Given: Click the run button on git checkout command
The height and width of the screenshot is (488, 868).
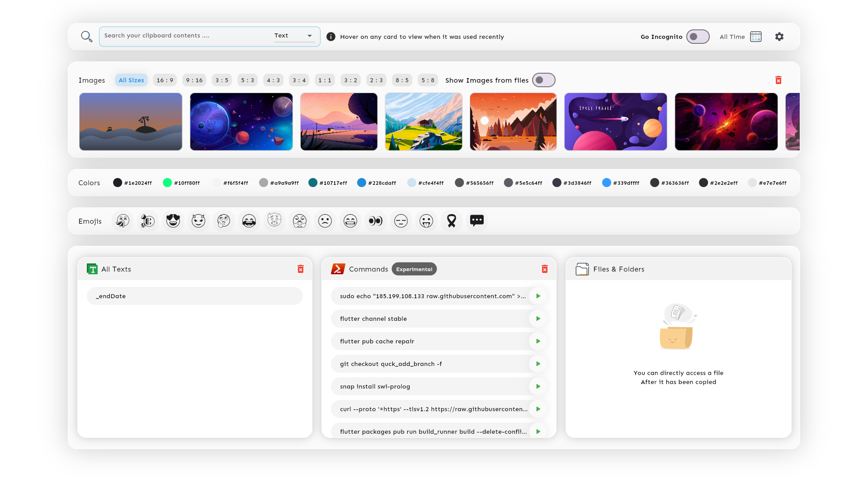Looking at the screenshot, I should point(537,363).
